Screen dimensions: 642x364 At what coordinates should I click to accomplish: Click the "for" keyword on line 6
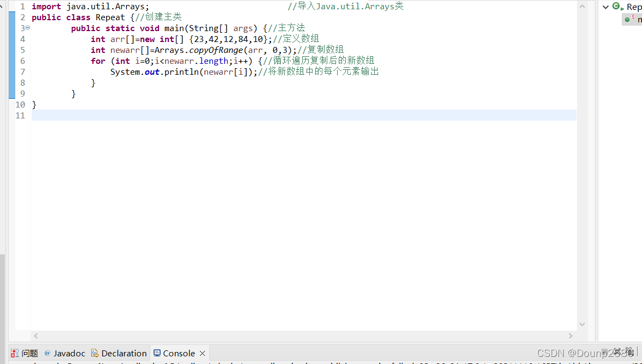point(98,61)
